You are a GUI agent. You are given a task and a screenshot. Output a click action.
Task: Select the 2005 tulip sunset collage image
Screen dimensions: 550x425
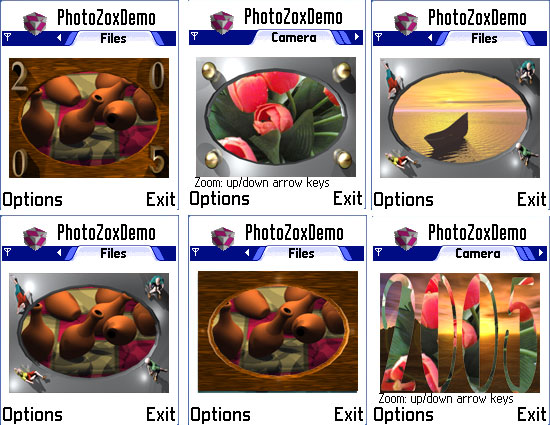coord(460,333)
